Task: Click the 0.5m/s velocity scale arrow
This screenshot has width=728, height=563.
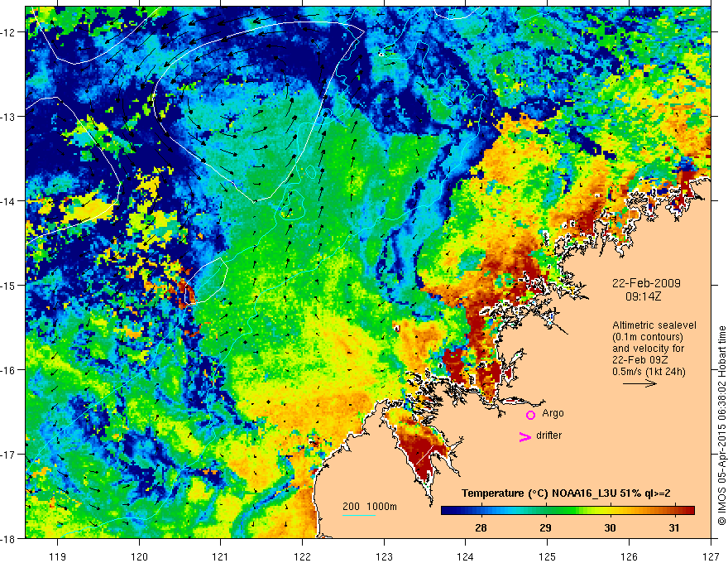Action: [x=639, y=383]
